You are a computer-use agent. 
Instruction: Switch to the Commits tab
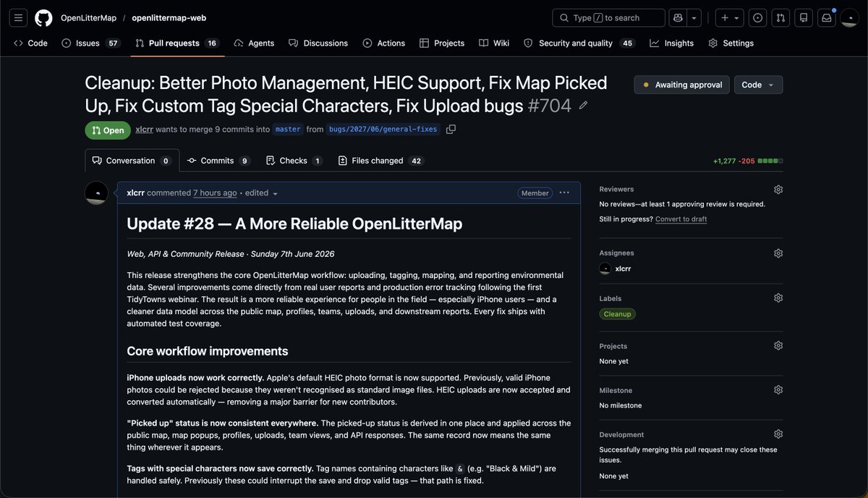click(218, 161)
